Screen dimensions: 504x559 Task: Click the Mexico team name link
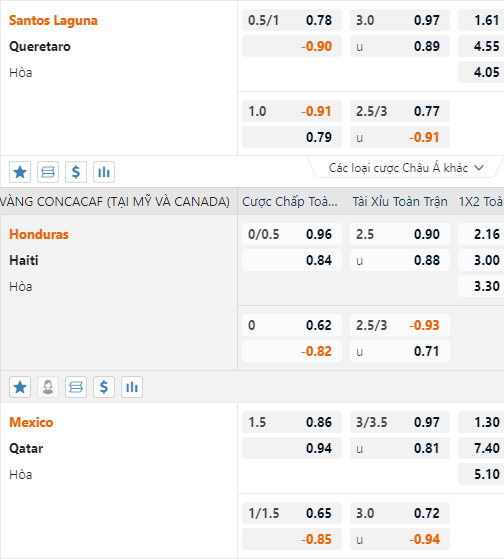[31, 422]
